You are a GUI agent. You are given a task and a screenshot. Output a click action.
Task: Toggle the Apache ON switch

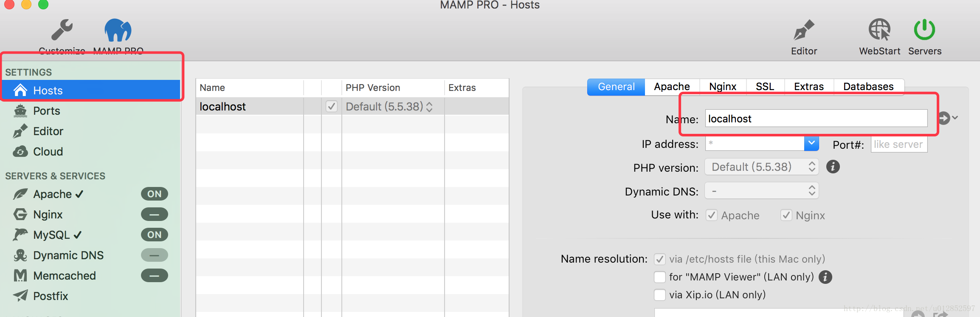pos(155,194)
